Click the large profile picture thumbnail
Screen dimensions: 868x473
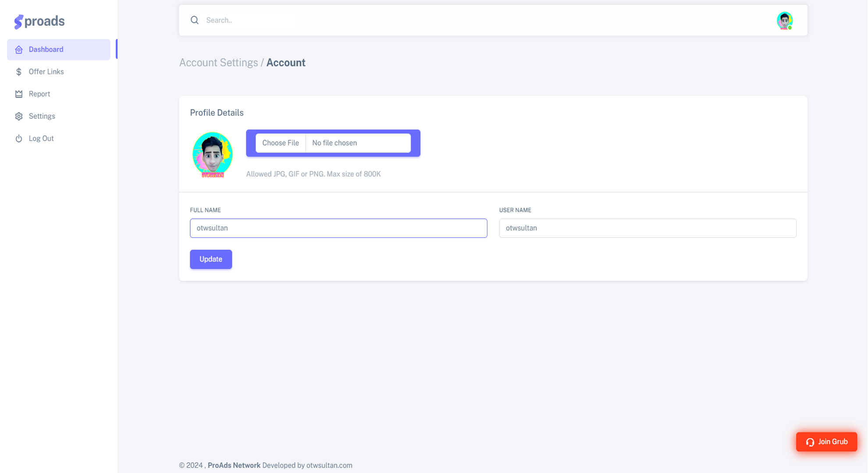[213, 155]
